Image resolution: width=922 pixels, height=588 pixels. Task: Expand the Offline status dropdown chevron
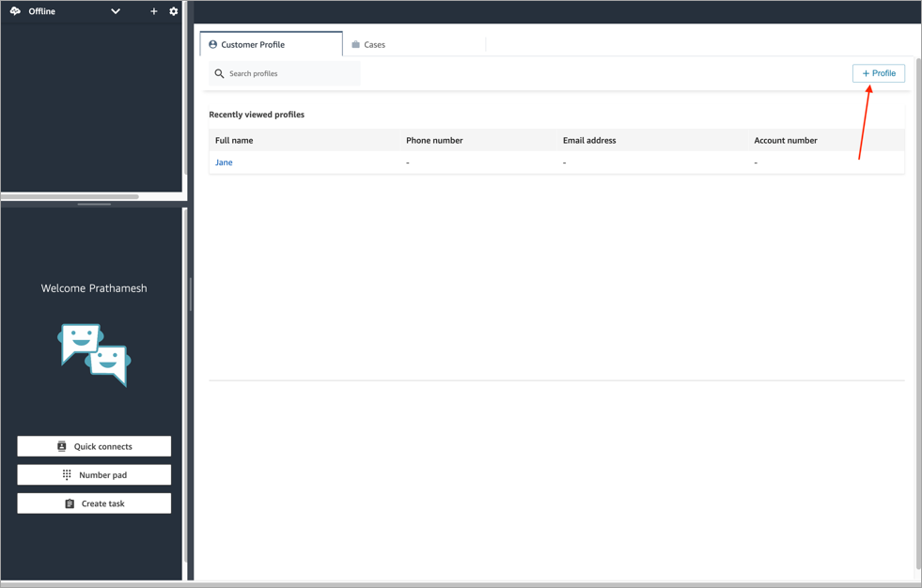[116, 11]
